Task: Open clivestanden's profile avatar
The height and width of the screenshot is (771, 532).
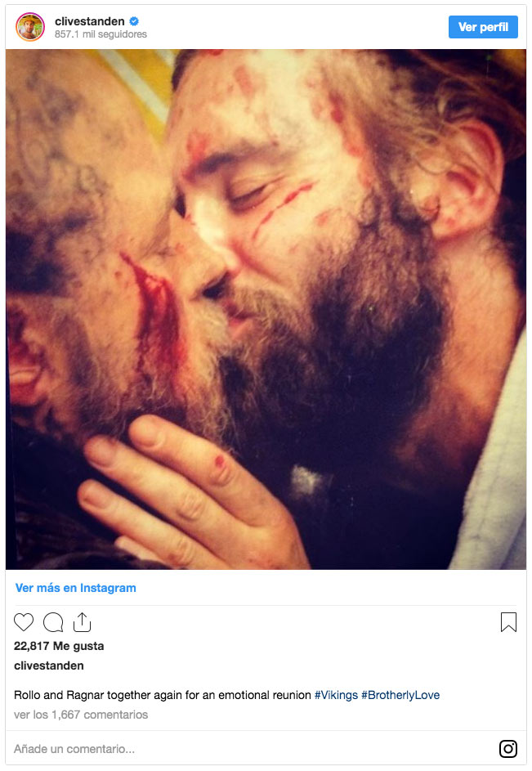Action: [x=30, y=27]
